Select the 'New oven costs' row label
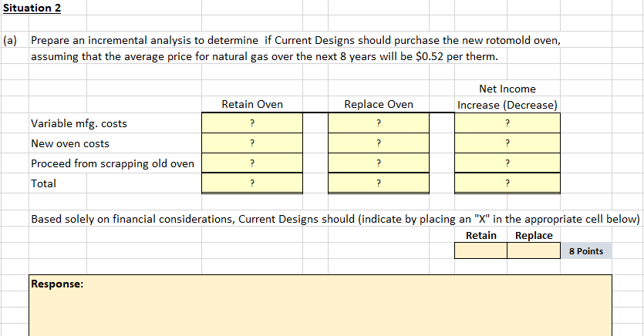Image resolution: width=644 pixels, height=336 pixels. [70, 143]
